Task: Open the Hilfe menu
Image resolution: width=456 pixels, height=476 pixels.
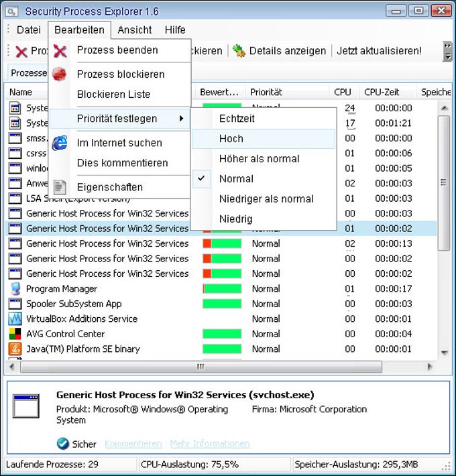Action: pos(175,29)
